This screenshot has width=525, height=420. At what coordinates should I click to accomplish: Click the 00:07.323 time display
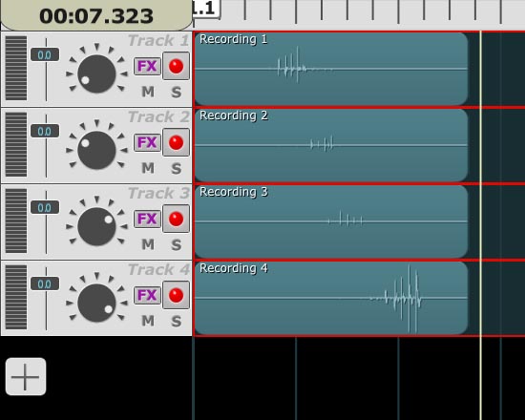(96, 16)
